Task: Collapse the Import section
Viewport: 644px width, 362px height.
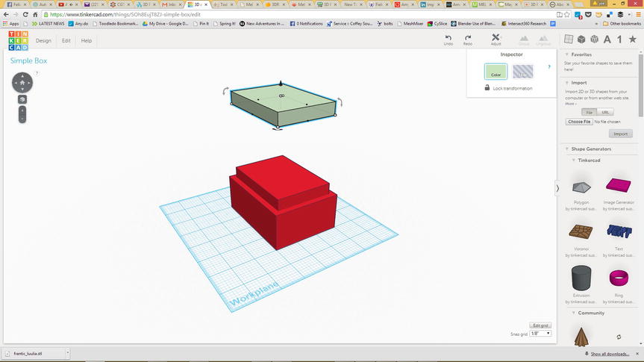Action: pyautogui.click(x=567, y=83)
